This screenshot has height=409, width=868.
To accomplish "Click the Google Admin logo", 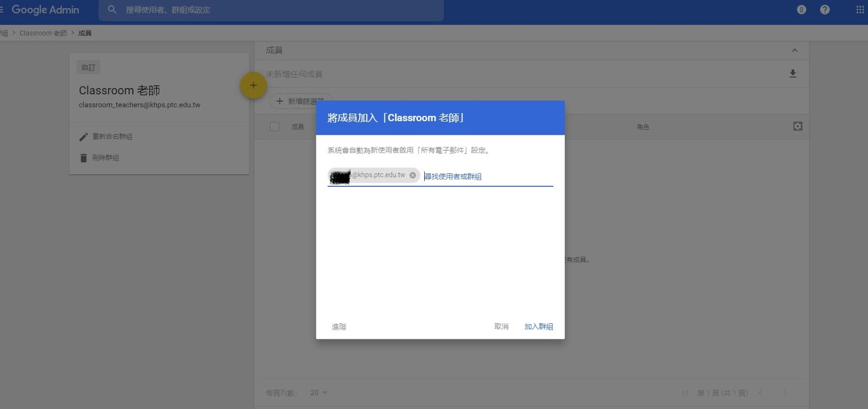I will click(x=46, y=10).
